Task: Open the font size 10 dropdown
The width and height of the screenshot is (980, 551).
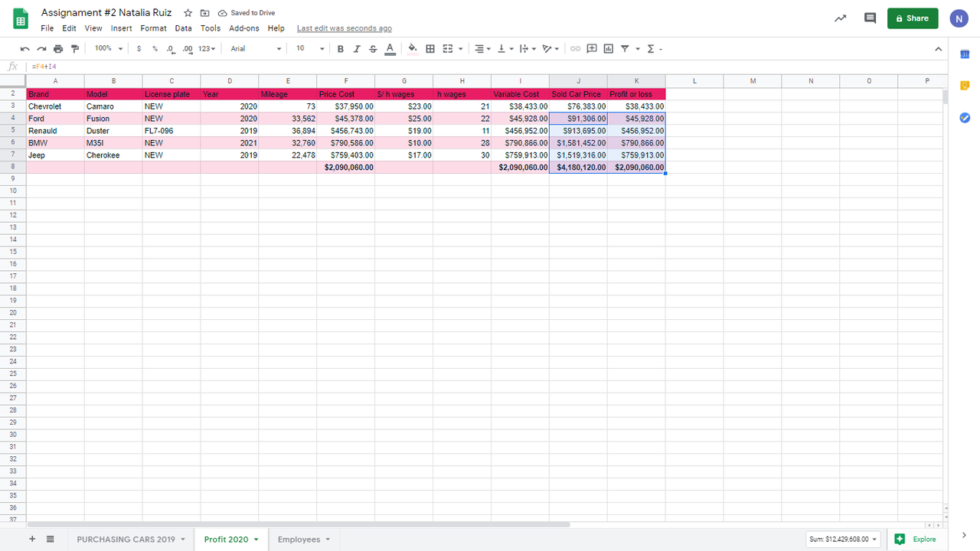Action: coord(310,48)
